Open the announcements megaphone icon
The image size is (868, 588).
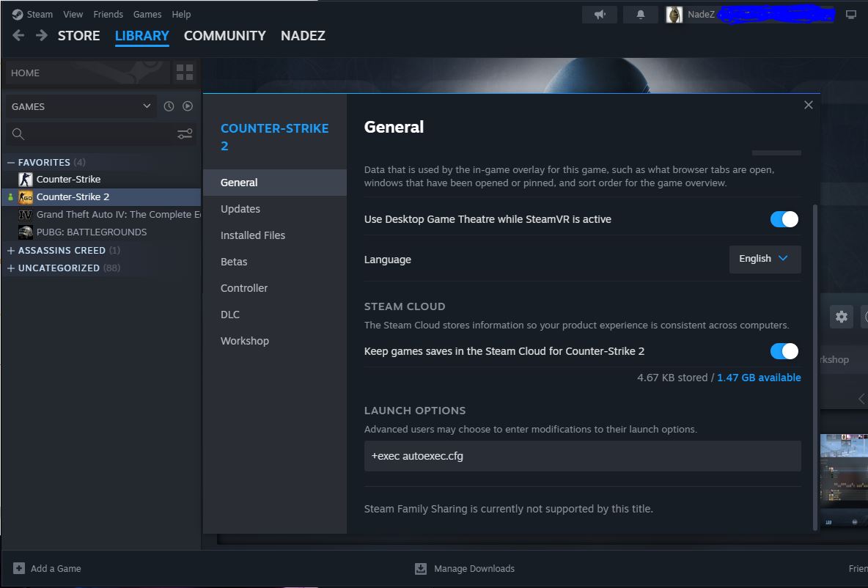point(600,15)
